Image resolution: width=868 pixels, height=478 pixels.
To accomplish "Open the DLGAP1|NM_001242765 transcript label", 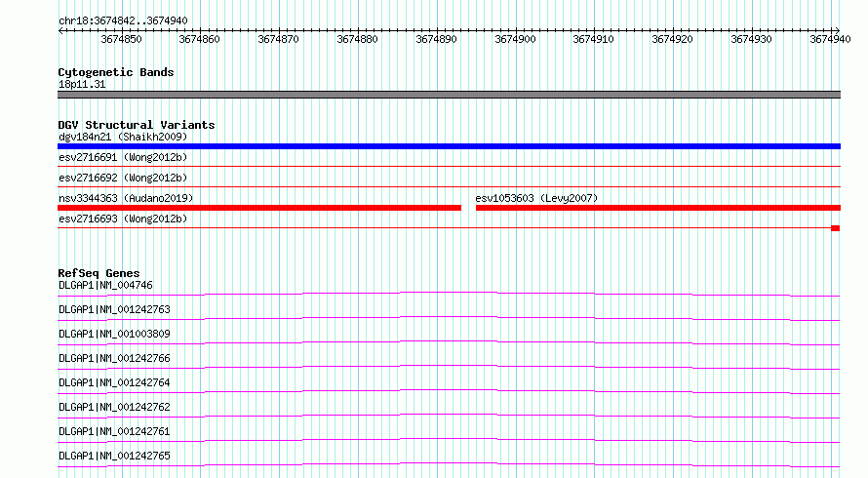I will pyautogui.click(x=114, y=456).
